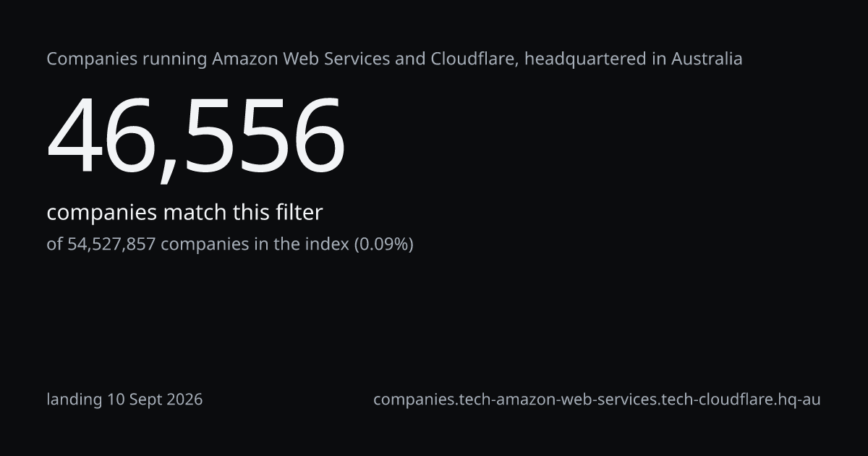The image size is (868, 456).
Task: Click the word Australia in the heading
Action: pos(707,59)
